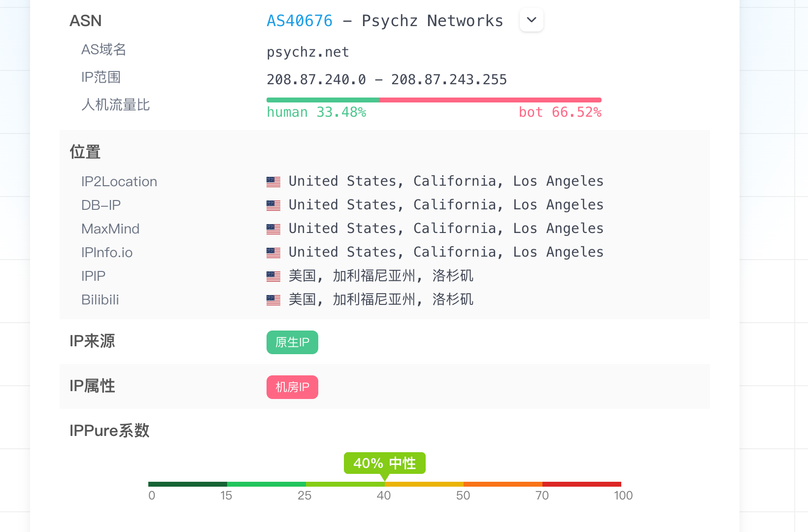The height and width of the screenshot is (532, 808).
Task: Select the psychz.net domain text
Action: pos(308,52)
